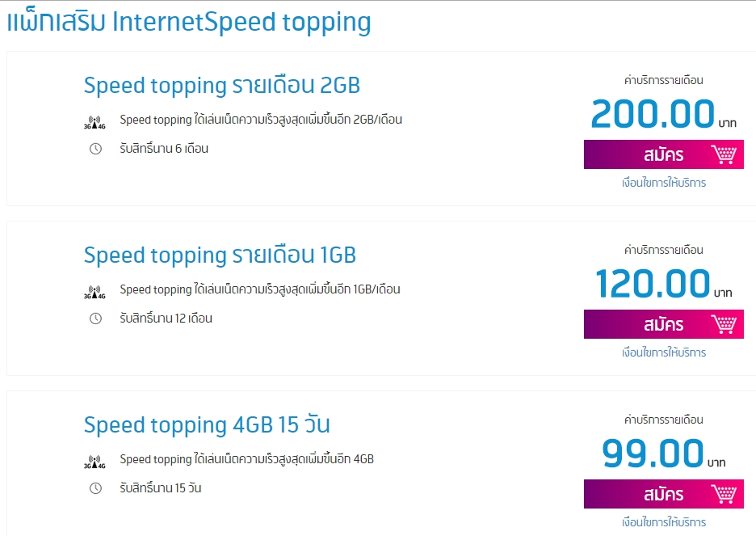756x536 pixels.
Task: Click the 3G/4G signal icon in 4GB package
Action: [94, 461]
